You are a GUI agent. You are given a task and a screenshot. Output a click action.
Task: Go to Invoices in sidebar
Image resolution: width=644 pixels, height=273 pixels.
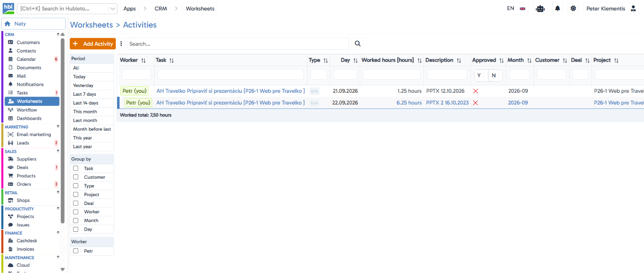click(x=25, y=249)
